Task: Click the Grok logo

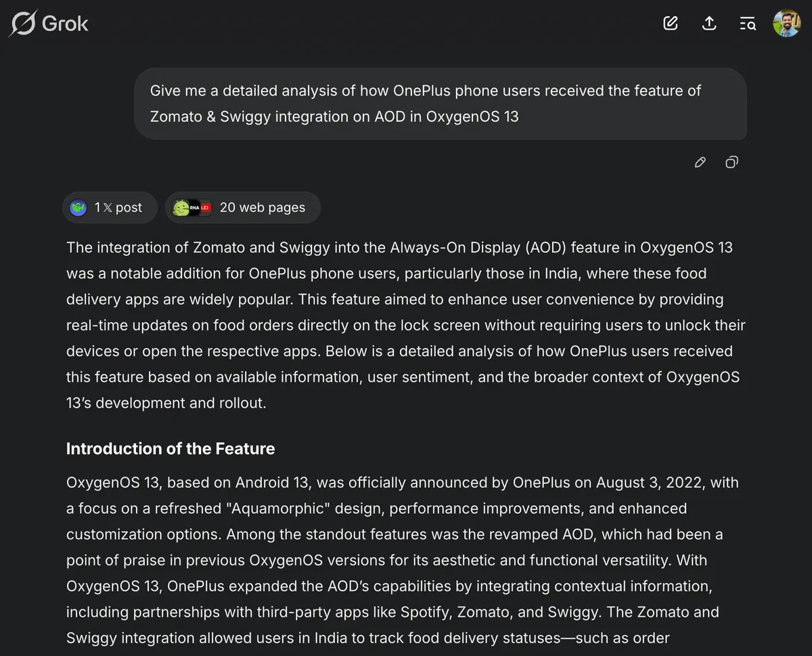Action: pyautogui.click(x=49, y=24)
